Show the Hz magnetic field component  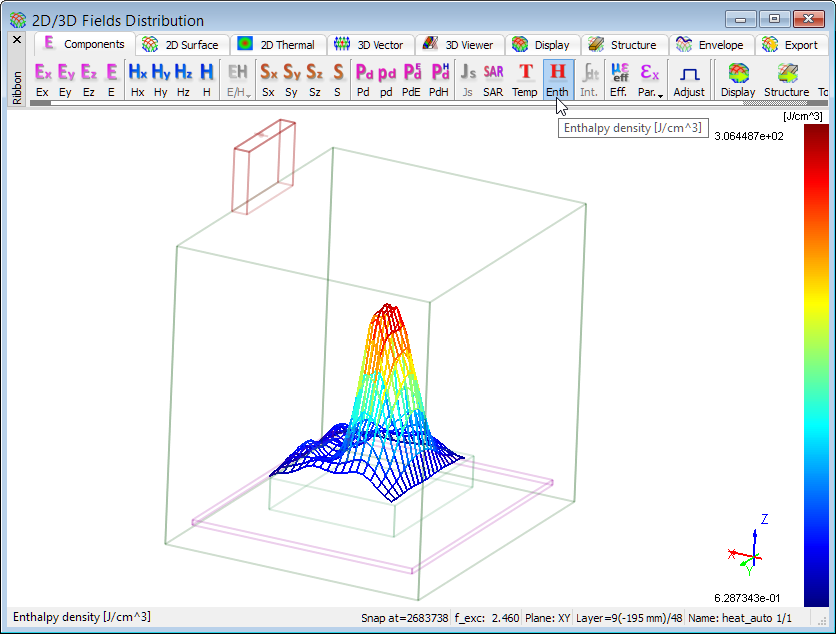[183, 79]
